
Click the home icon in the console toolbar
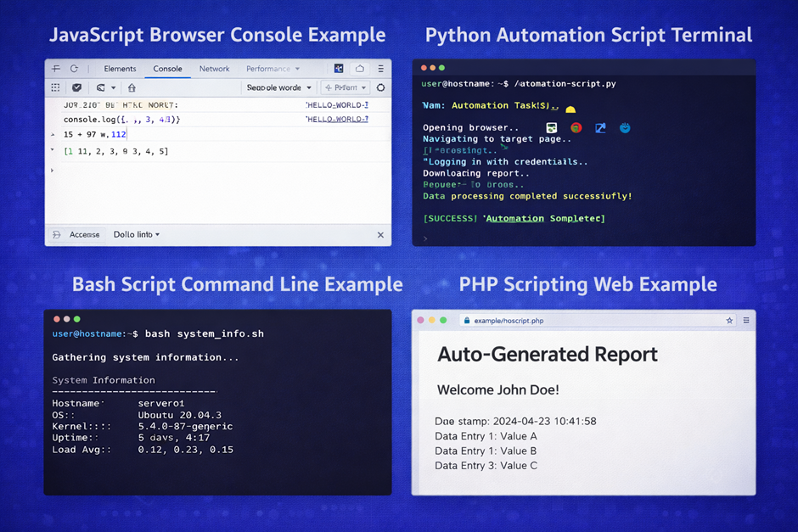click(132, 87)
